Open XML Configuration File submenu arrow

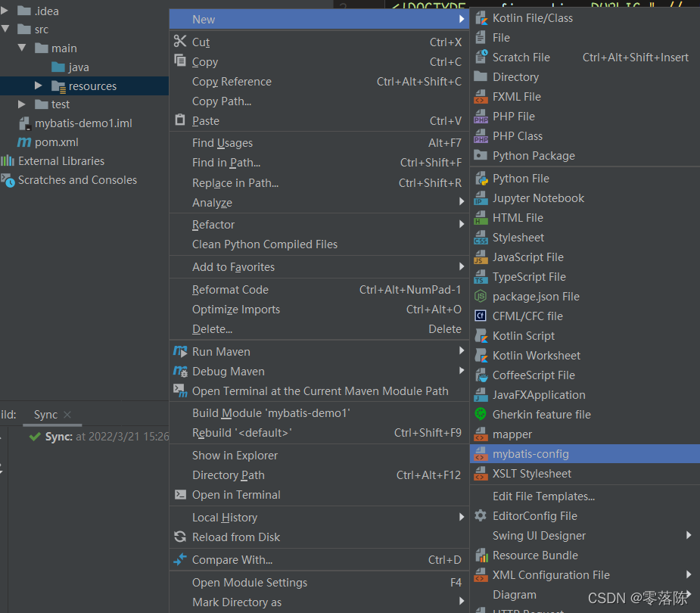(689, 574)
